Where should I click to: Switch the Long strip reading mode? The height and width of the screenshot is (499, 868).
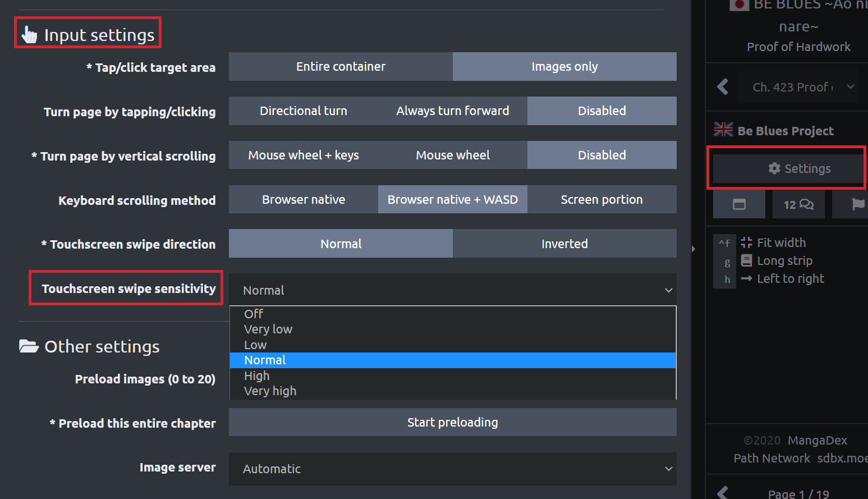click(x=784, y=260)
